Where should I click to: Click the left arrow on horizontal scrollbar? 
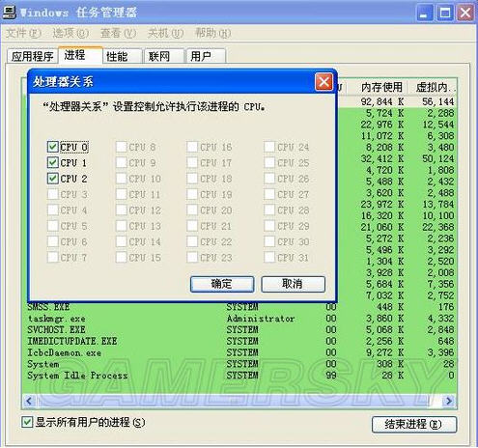pyautogui.click(x=29, y=401)
